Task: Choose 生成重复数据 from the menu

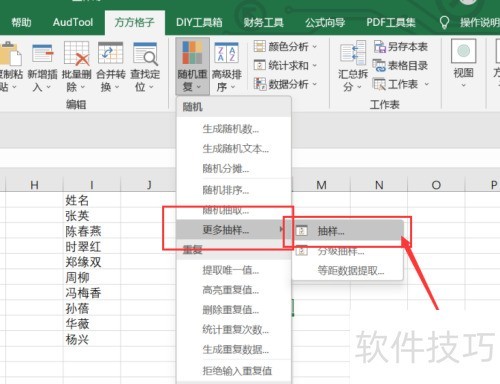Action: 234,350
